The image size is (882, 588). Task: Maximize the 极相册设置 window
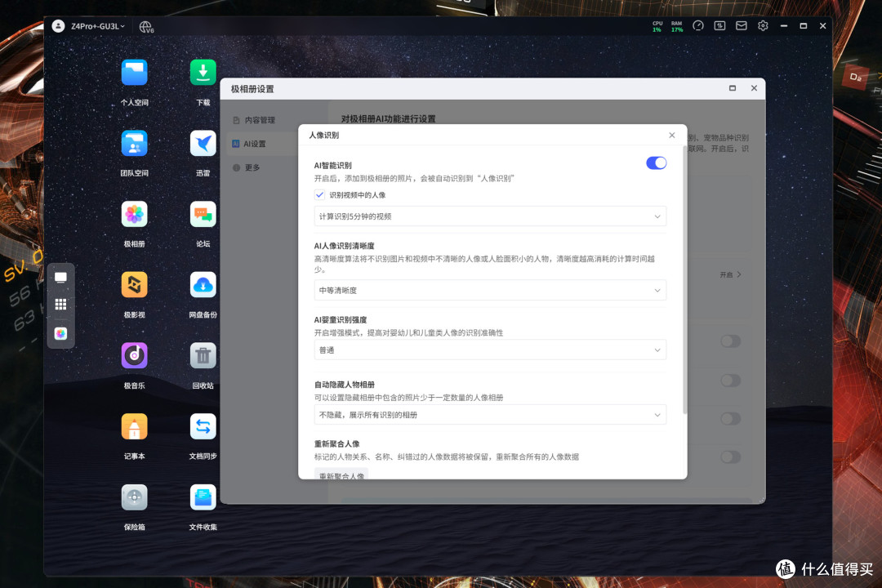pos(733,88)
